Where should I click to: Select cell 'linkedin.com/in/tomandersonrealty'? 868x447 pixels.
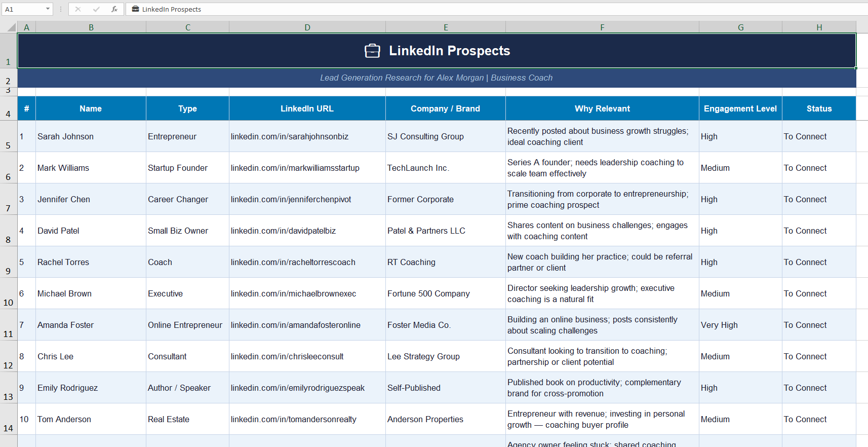(307, 419)
